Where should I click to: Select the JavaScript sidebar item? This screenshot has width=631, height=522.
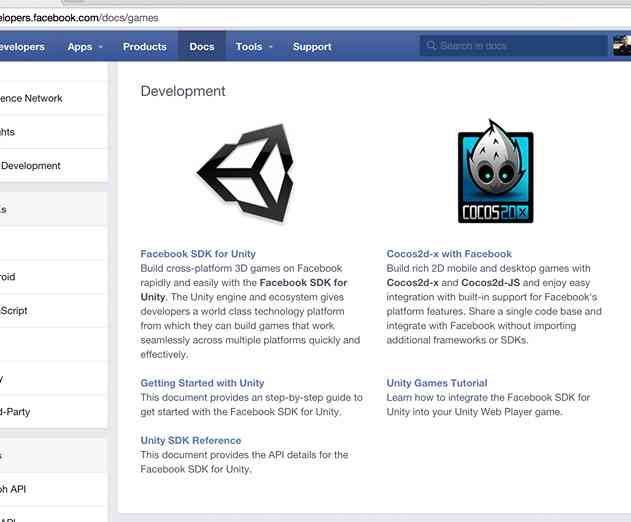(54, 311)
